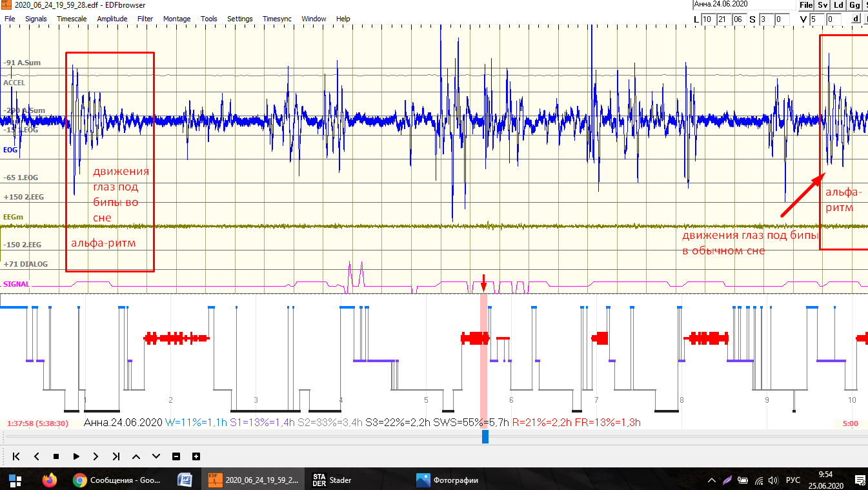Click the L field containing 21
This screenshot has width=868, height=490.
[724, 19]
